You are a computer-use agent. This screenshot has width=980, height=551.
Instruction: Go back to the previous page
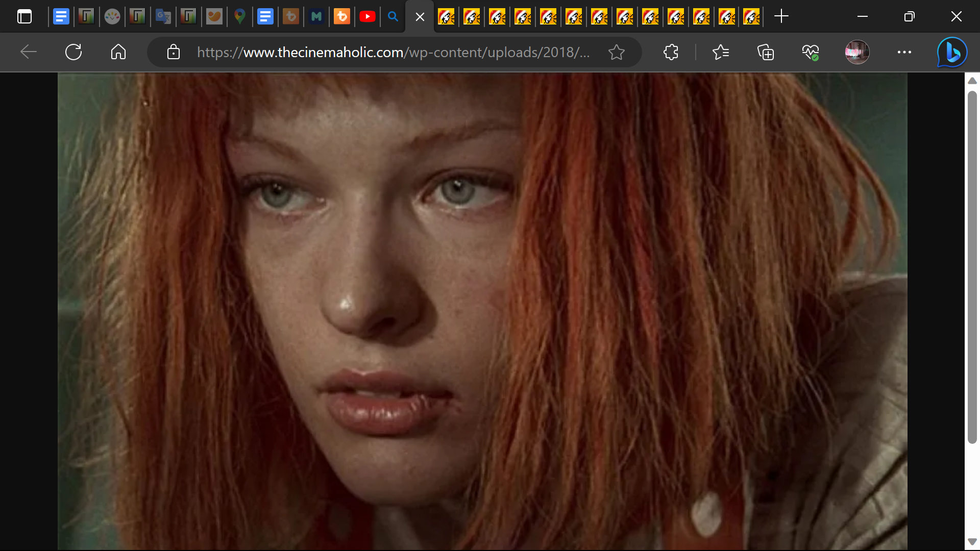(x=29, y=52)
